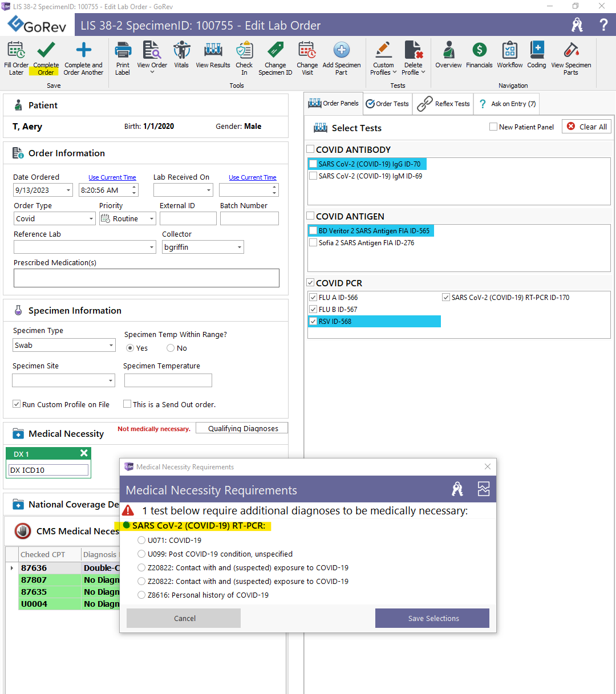Screen dimensions: 616x694
Task: Open the Lab Received On date dropdown
Action: tap(209, 190)
